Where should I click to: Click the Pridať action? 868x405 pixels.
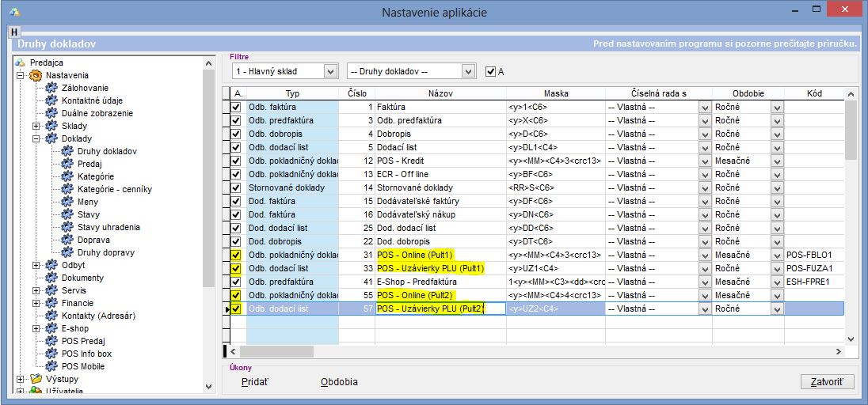pyautogui.click(x=254, y=382)
